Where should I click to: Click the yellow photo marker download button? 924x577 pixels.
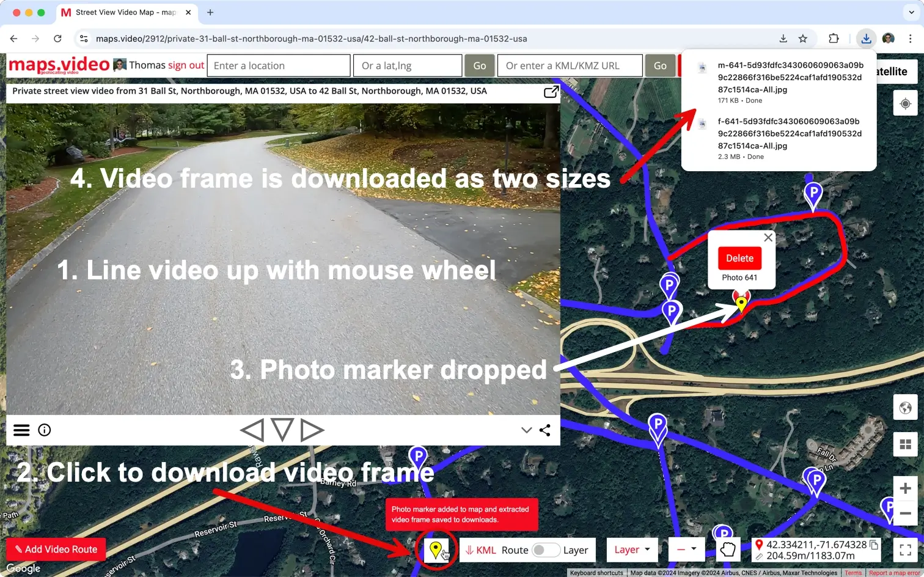pos(436,549)
